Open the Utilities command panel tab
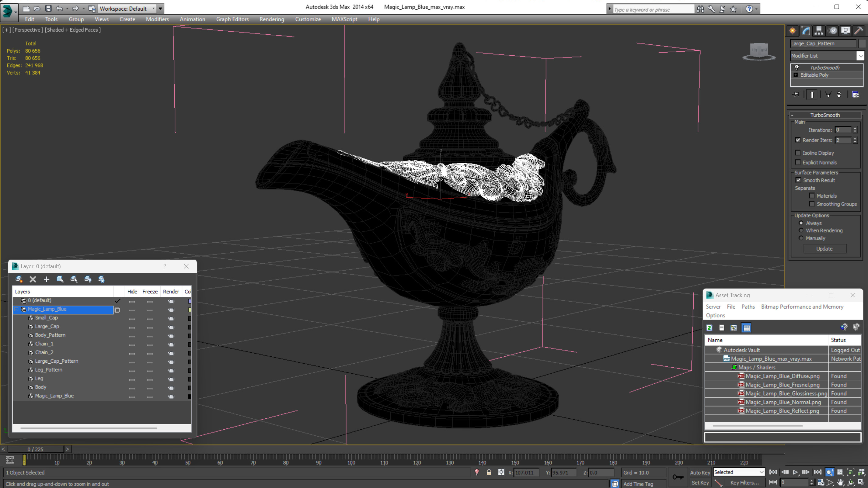 (859, 31)
